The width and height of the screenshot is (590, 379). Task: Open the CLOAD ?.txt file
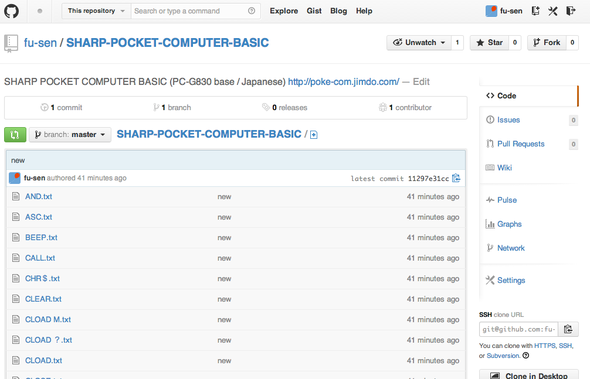point(49,340)
